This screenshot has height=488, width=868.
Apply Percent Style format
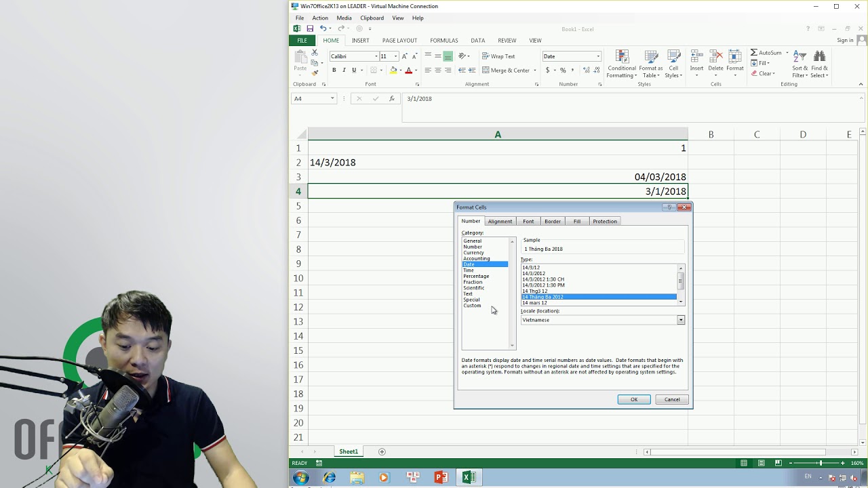pos(562,70)
